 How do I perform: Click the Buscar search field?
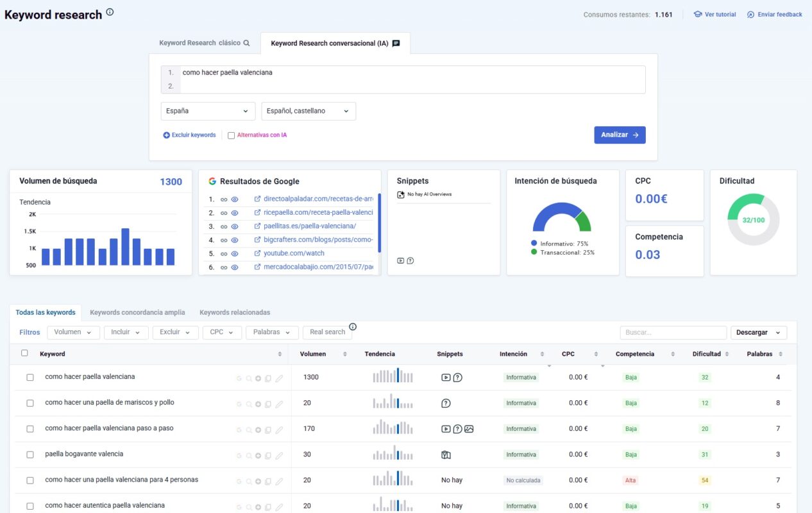coord(673,332)
